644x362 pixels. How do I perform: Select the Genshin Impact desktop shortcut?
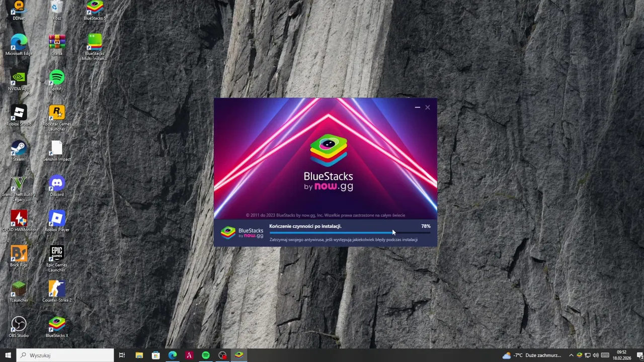pos(57,150)
